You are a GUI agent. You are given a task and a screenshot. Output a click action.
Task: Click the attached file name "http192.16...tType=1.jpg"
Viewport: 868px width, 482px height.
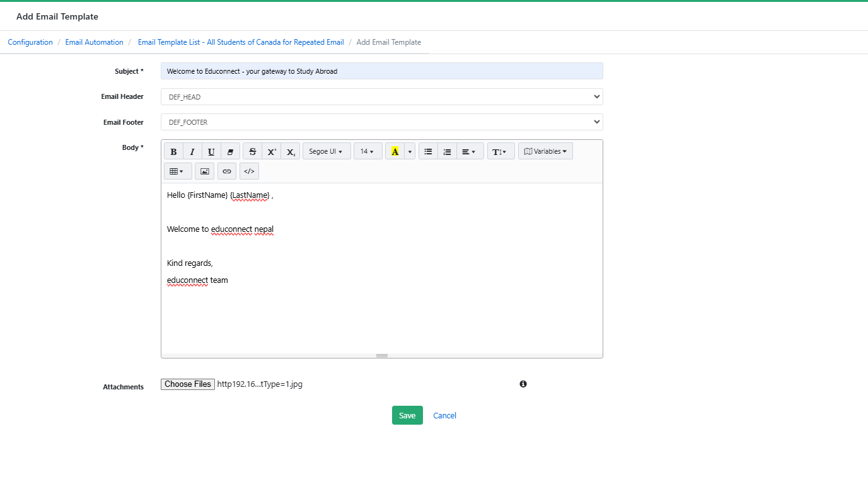coord(260,384)
